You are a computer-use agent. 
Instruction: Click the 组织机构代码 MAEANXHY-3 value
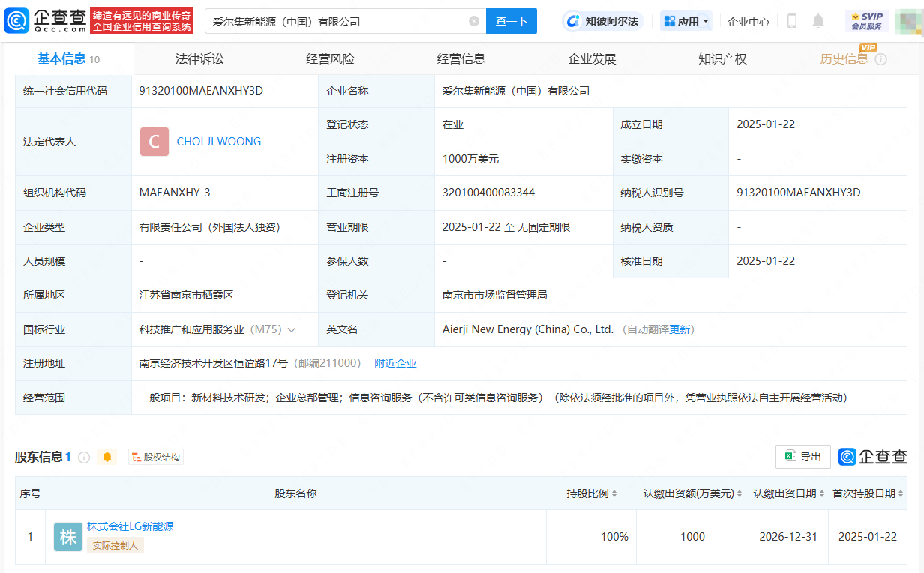click(x=175, y=193)
